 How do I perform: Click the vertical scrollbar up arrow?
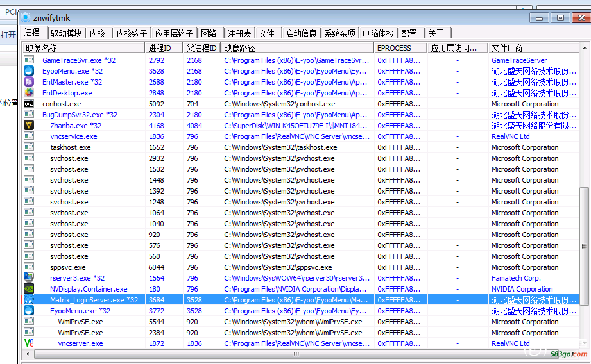pos(584,48)
